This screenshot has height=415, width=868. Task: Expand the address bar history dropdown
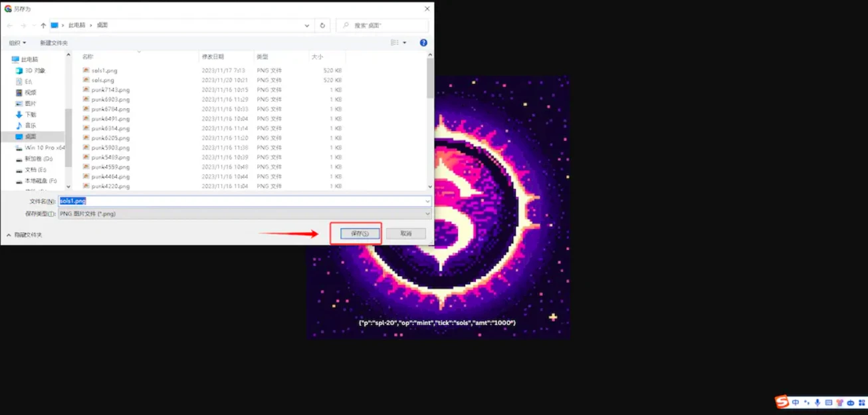[x=307, y=25]
